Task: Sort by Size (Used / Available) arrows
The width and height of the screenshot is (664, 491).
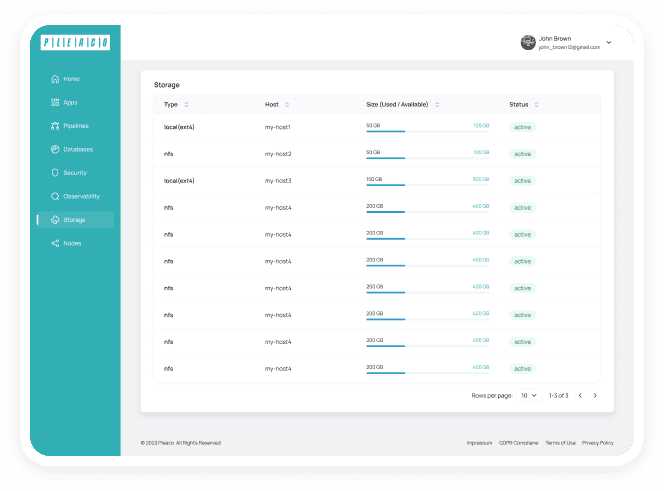Action: [x=437, y=105]
